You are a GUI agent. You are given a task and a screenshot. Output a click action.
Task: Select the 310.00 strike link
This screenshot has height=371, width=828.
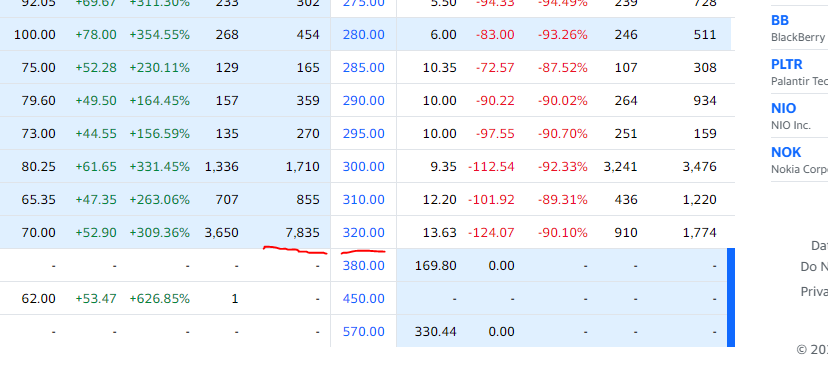(363, 199)
